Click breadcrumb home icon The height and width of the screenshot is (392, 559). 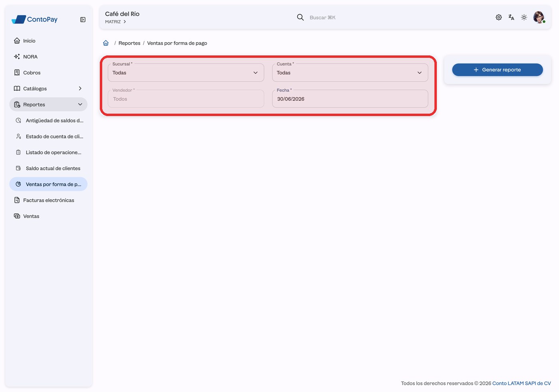point(106,43)
